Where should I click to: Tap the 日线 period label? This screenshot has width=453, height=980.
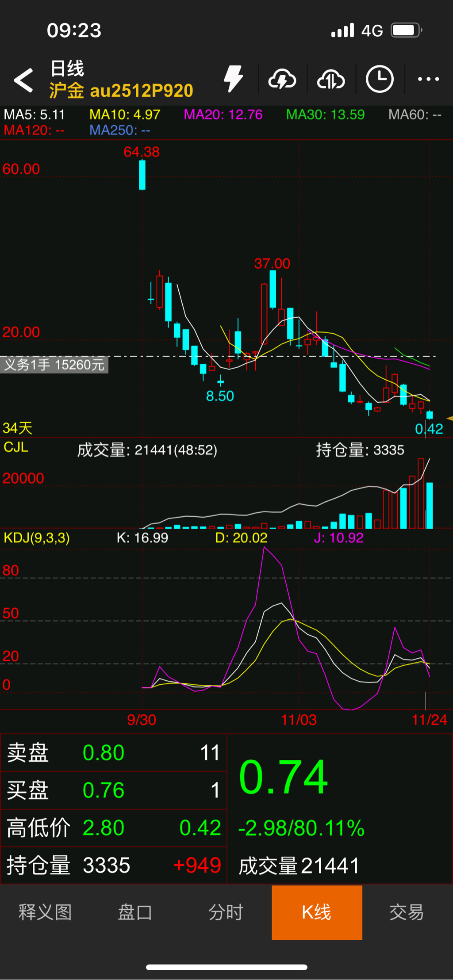pos(67,69)
